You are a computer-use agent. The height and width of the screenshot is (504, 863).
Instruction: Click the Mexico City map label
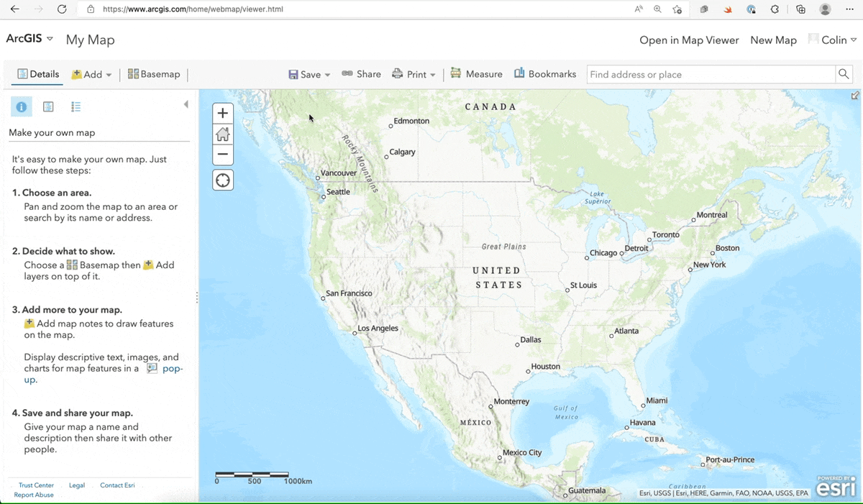pos(522,452)
